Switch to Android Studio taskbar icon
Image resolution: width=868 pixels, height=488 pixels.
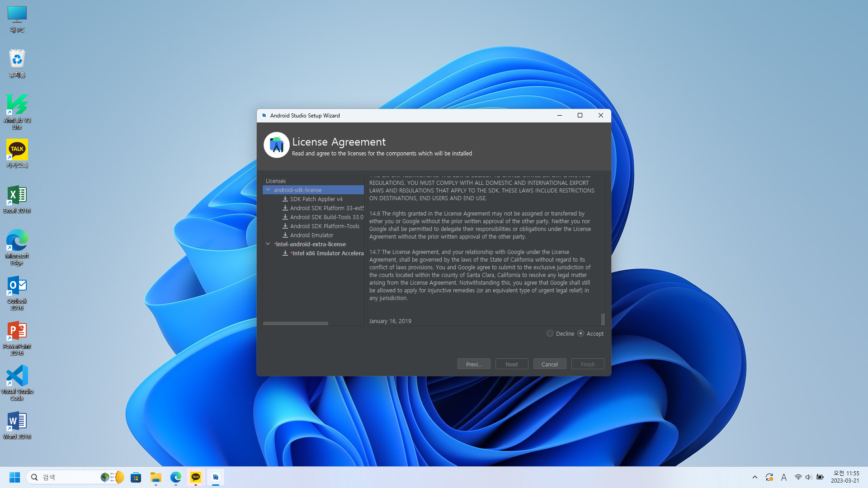[x=216, y=477]
